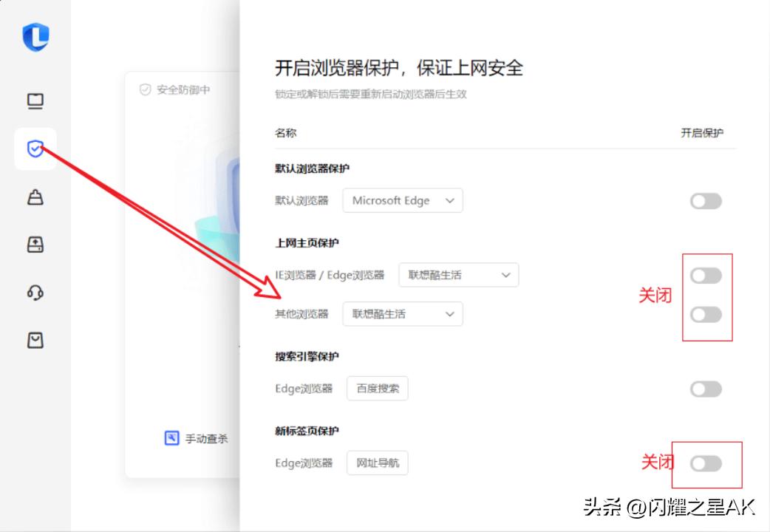Switch off 新标签页保护 Edge toggle
The image size is (770, 532).
(x=705, y=464)
